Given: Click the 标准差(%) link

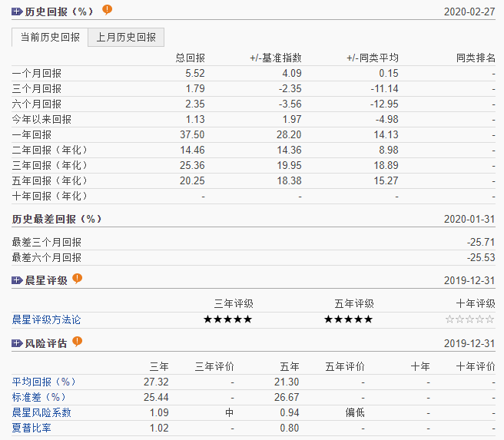Looking at the screenshot, I should tap(39, 397).
